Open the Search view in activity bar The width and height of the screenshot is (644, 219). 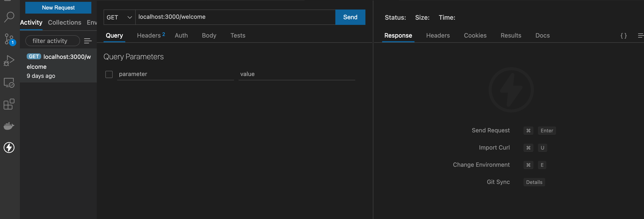point(9,17)
